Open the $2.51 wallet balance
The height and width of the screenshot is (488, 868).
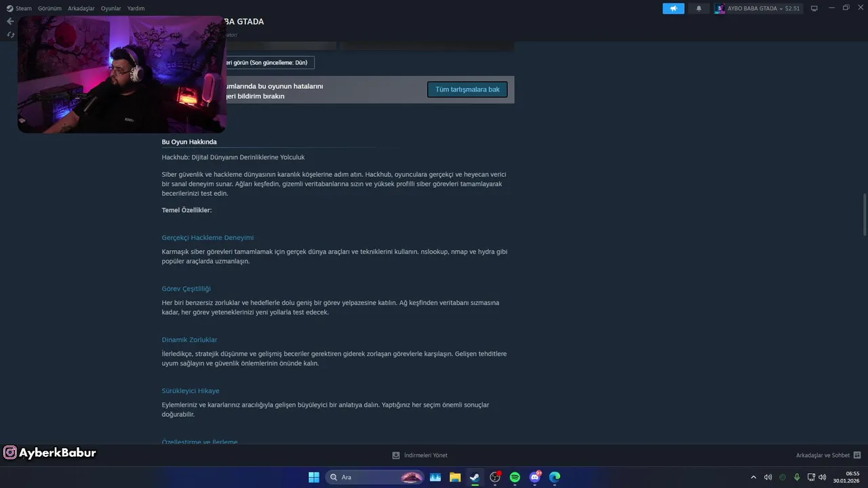point(793,8)
